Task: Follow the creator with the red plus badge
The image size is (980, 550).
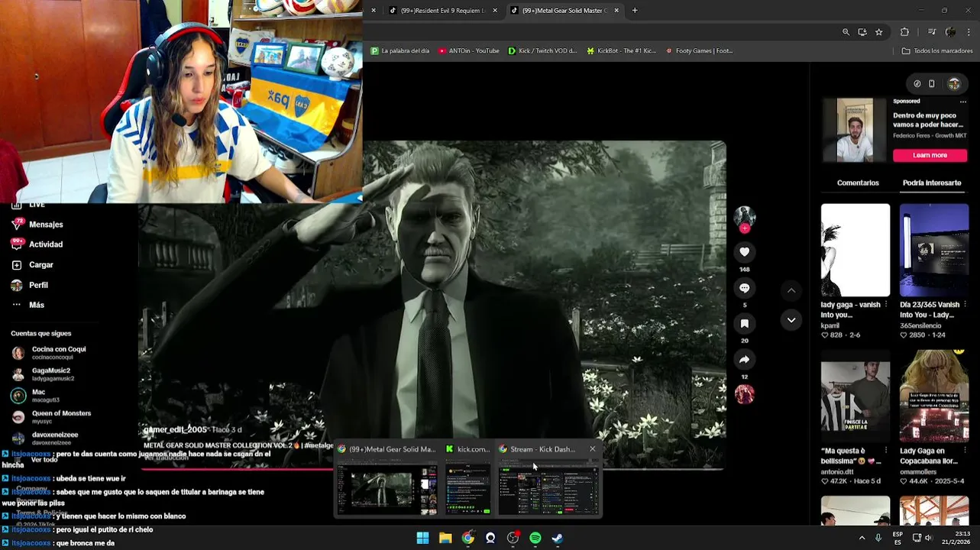Action: point(745,228)
